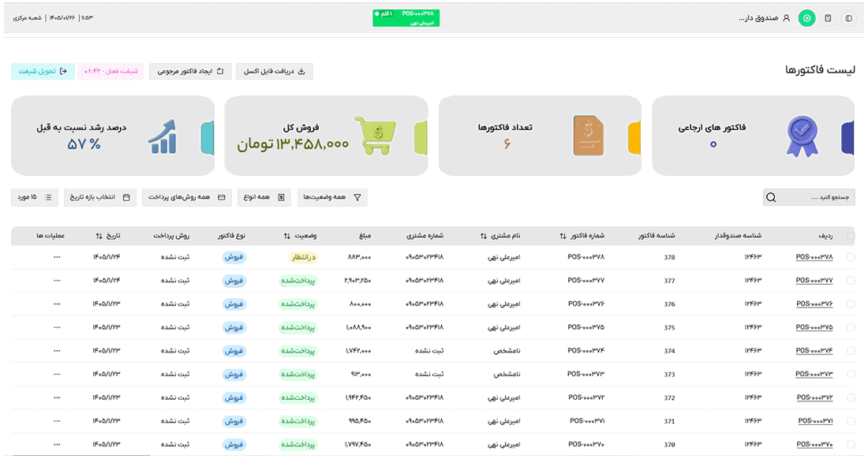
Task: Sort by status column arrows (وضعیت)
Action: coord(286,236)
